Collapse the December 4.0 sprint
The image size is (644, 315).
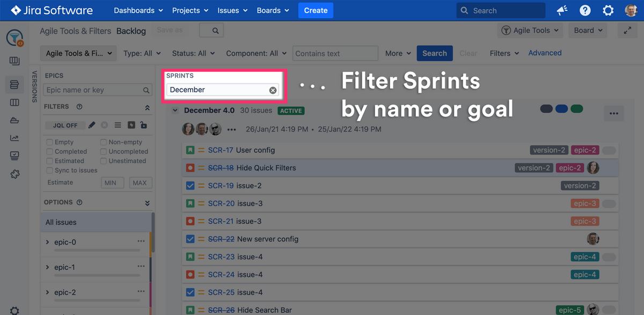click(175, 111)
